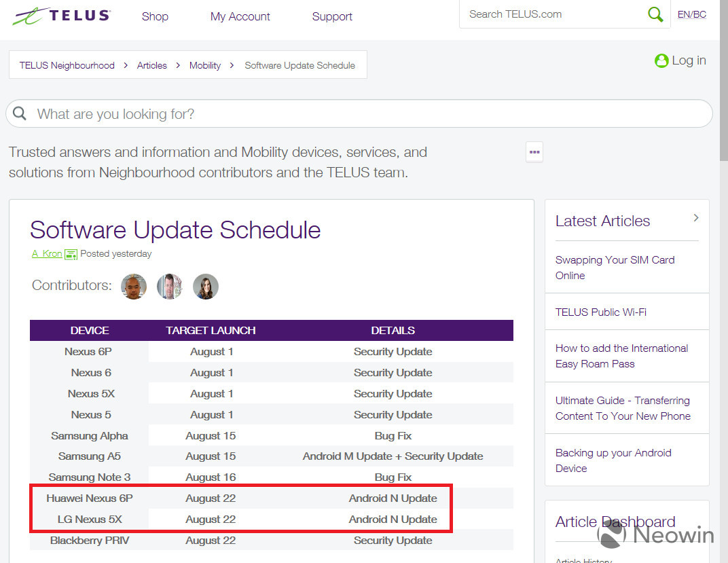Switch language and region via EN/BC

tap(692, 14)
